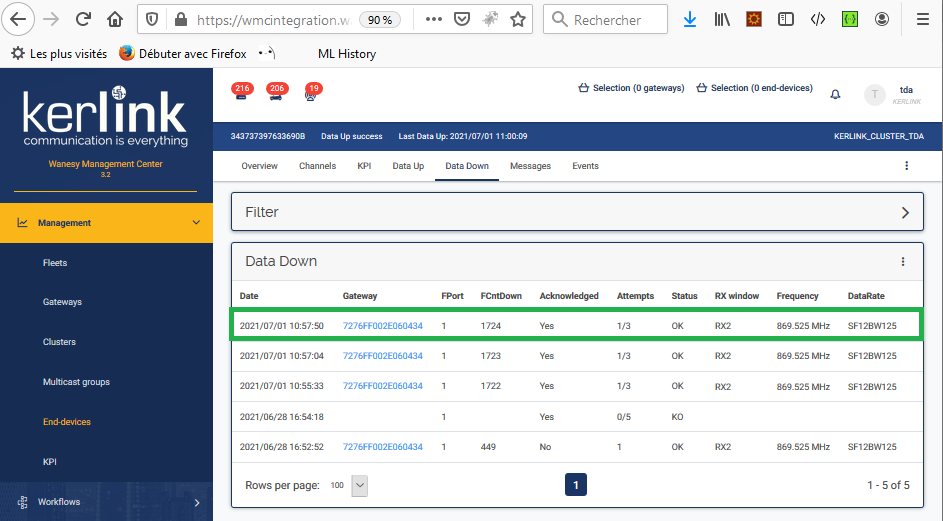Open the Rows per page dropdown

(360, 485)
